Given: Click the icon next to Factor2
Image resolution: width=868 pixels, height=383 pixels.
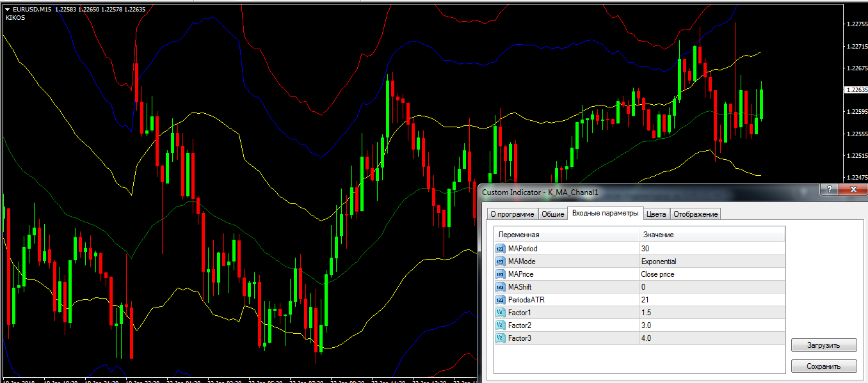Looking at the screenshot, I should 500,325.
